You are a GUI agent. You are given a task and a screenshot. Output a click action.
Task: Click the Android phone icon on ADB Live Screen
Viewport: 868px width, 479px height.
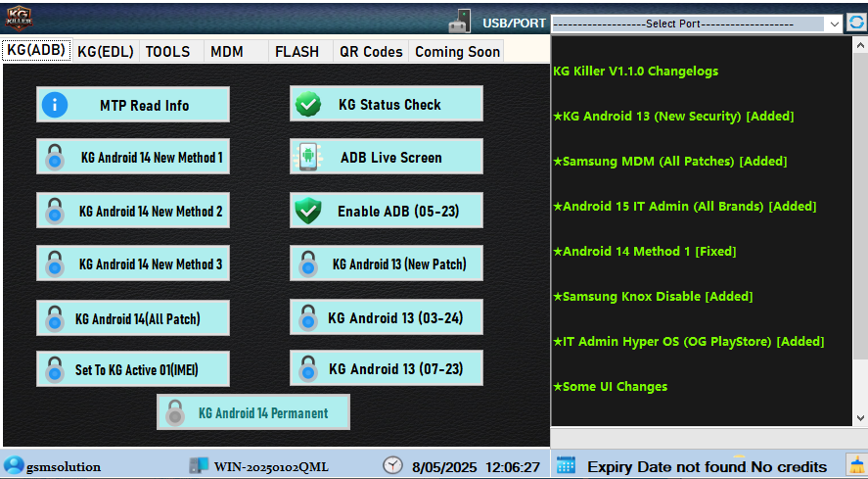pos(308,157)
